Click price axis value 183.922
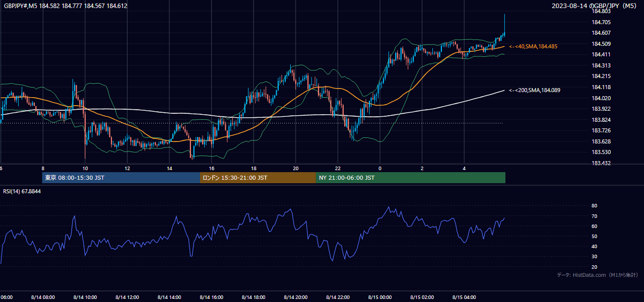This screenshot has height=302, width=644. tap(602, 109)
